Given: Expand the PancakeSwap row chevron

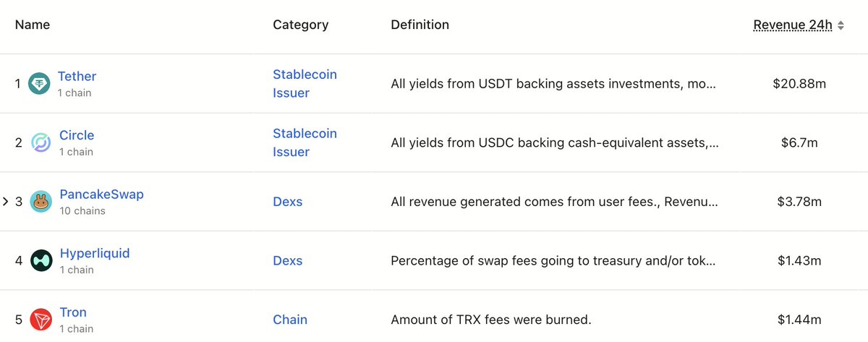Looking at the screenshot, I should 5,202.
